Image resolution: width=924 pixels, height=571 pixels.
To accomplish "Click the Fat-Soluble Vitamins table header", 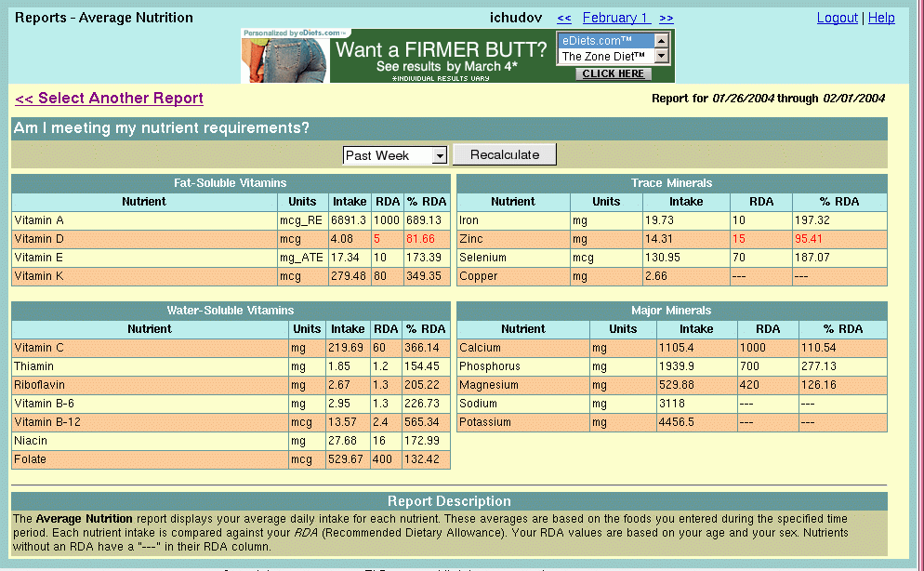I will coord(231,183).
